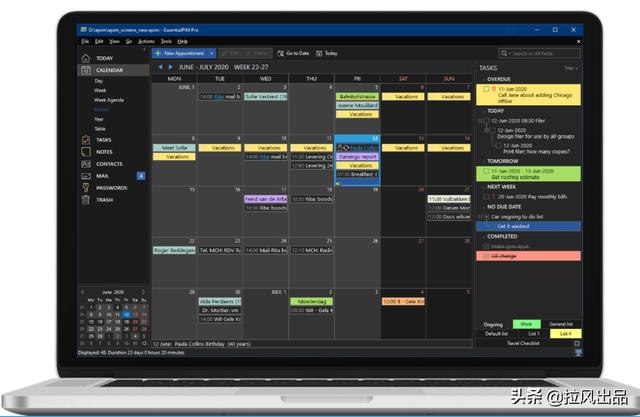Check off the Pay monthly bills task
This screenshot has height=417, width=640.
click(x=486, y=197)
